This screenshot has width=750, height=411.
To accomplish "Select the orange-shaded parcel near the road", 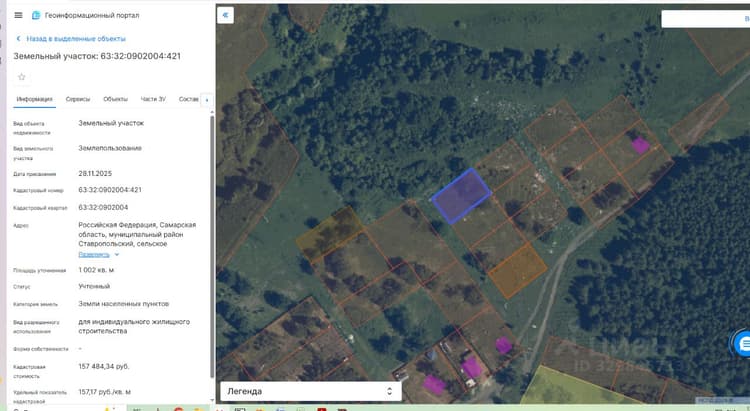I will coord(518,270).
